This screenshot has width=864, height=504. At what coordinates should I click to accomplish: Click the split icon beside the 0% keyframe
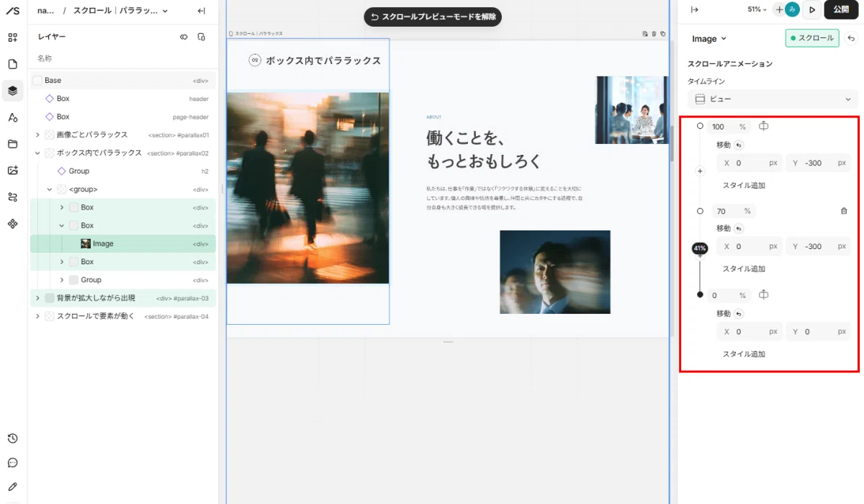tap(764, 295)
